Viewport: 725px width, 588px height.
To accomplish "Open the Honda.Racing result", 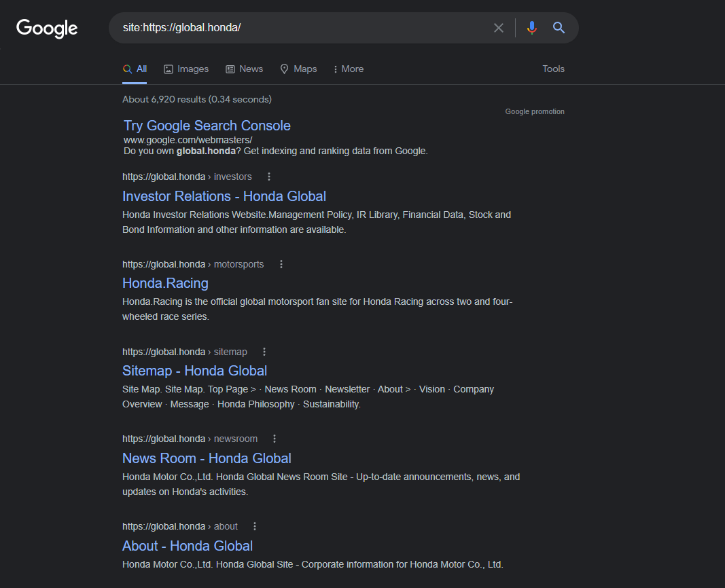I will point(165,283).
